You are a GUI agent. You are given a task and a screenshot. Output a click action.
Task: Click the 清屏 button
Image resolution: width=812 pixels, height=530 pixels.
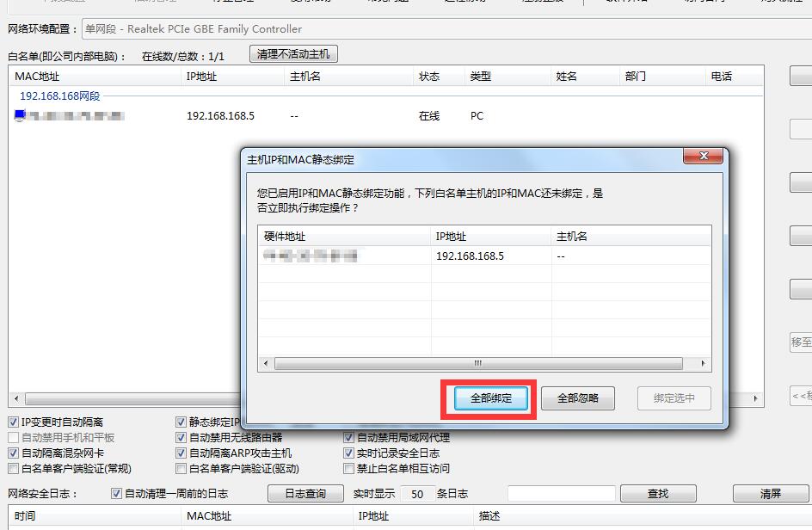tap(771, 494)
